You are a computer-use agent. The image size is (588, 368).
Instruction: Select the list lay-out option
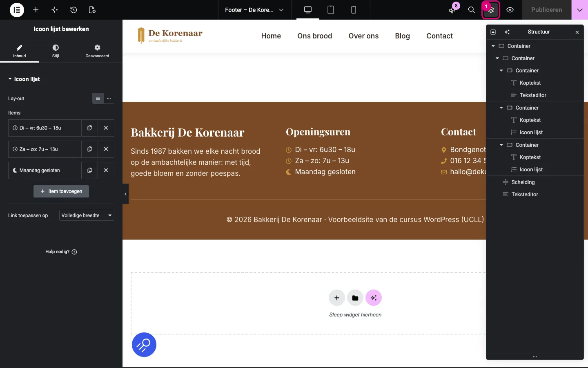click(98, 99)
